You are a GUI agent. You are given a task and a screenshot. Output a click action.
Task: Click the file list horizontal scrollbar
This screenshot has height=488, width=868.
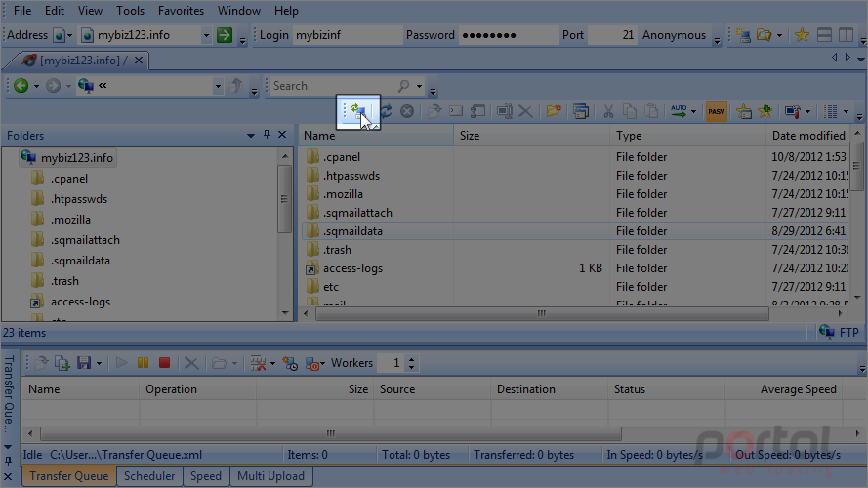542,313
